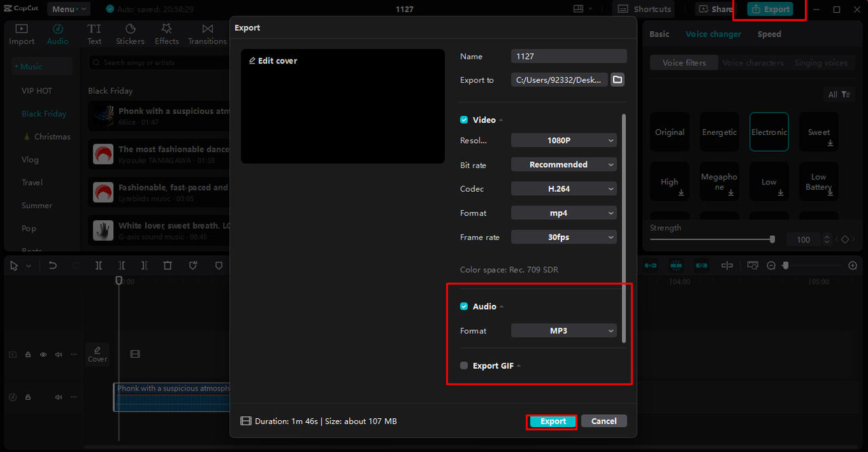Click the Cover button on timeline
The height and width of the screenshot is (452, 868).
pyautogui.click(x=97, y=354)
